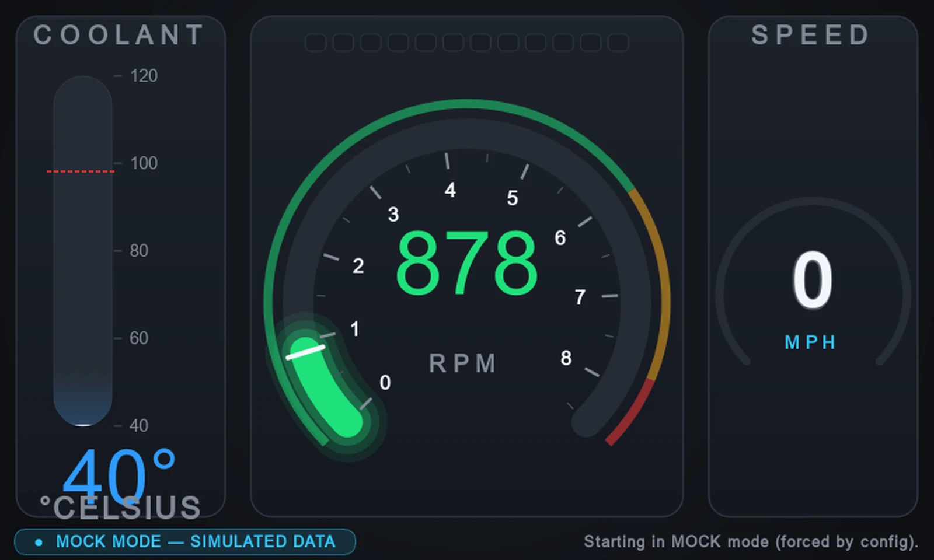Click the tachometer number 4
The width and height of the screenshot is (934, 560).
(x=450, y=190)
